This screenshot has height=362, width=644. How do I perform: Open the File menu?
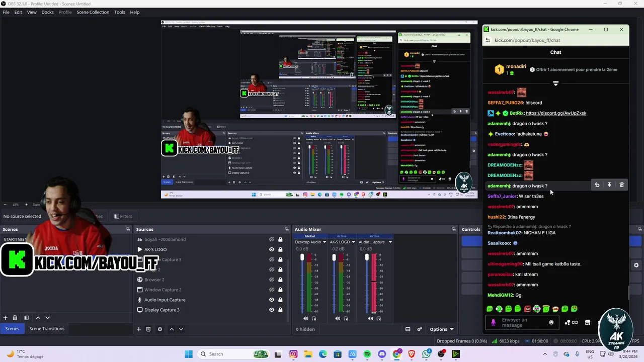(x=6, y=12)
